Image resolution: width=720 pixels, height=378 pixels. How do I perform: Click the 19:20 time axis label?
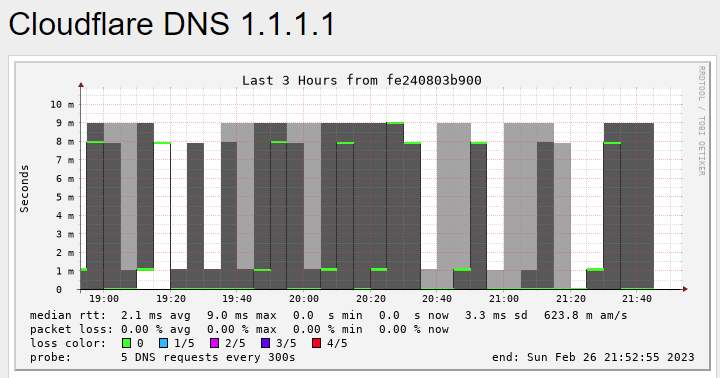coord(171,299)
